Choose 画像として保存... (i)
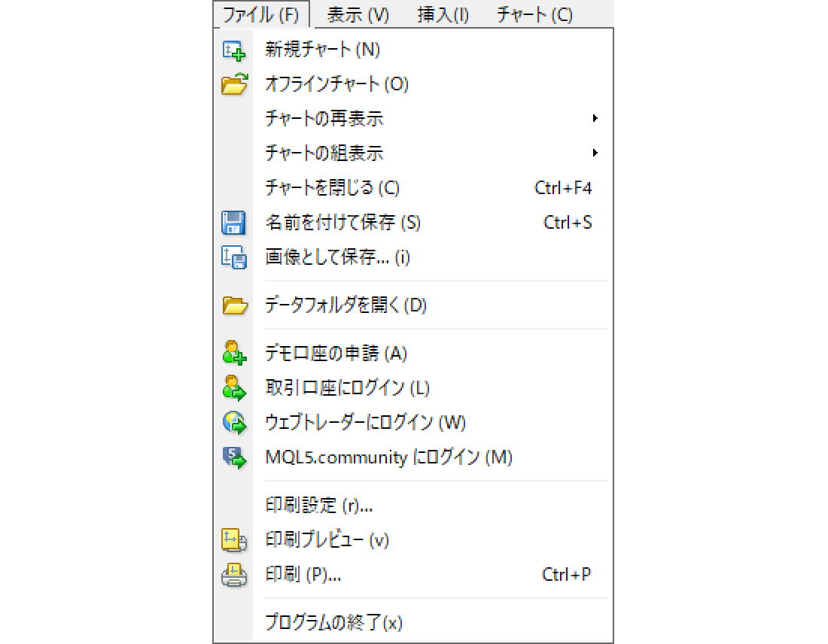The height and width of the screenshot is (644, 828). pyautogui.click(x=338, y=257)
